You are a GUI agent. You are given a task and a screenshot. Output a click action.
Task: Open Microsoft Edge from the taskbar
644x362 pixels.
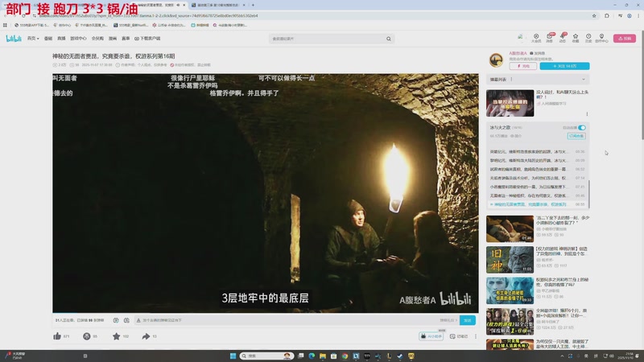[x=312, y=356]
